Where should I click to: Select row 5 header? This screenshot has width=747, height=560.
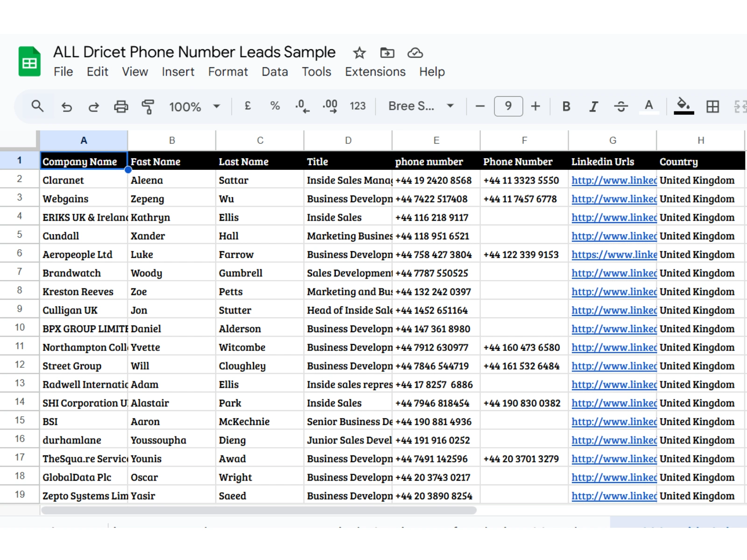tap(20, 234)
